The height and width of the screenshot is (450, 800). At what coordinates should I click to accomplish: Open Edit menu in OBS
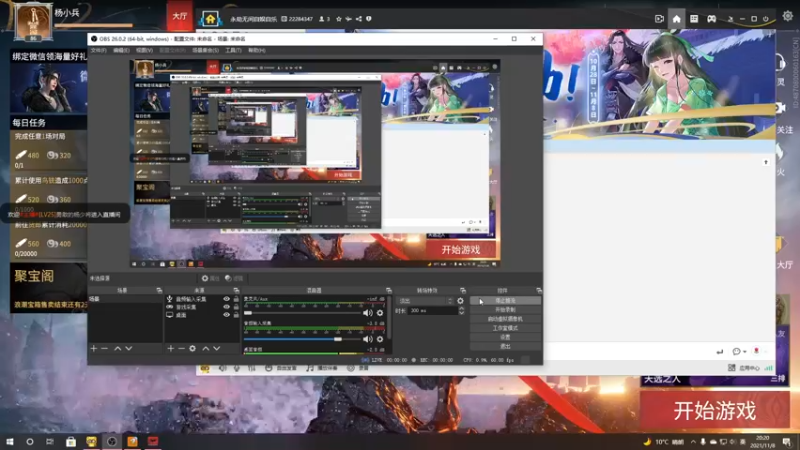121,51
